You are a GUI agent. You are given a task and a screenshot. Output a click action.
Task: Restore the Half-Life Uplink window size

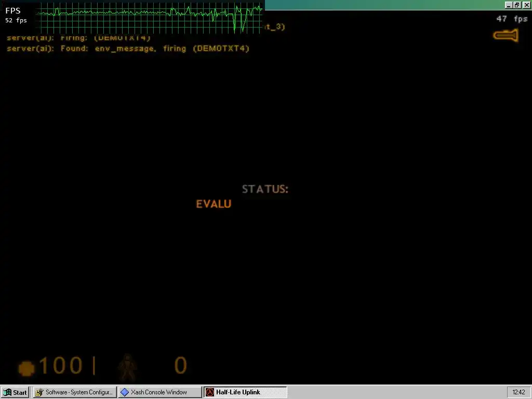click(x=517, y=5)
